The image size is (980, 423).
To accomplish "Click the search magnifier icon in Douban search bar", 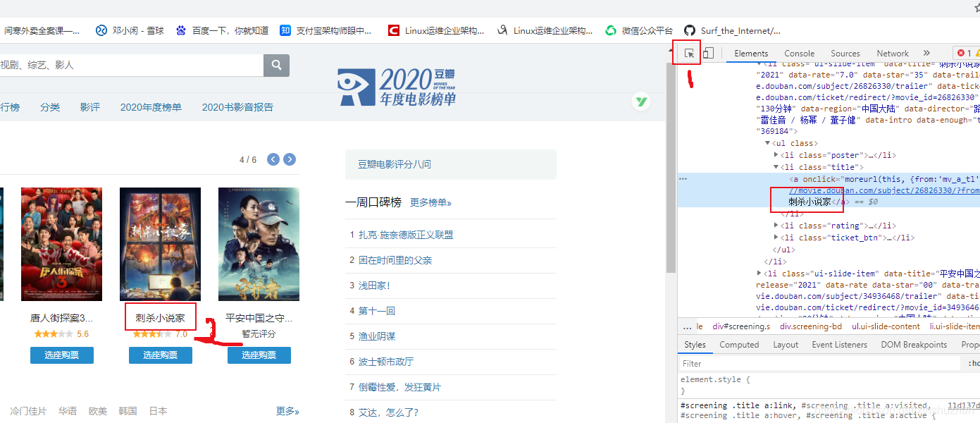I will (275, 65).
